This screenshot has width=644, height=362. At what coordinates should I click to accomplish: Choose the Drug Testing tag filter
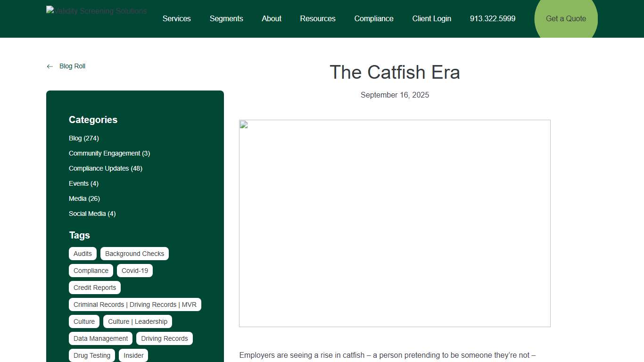pos(91,355)
